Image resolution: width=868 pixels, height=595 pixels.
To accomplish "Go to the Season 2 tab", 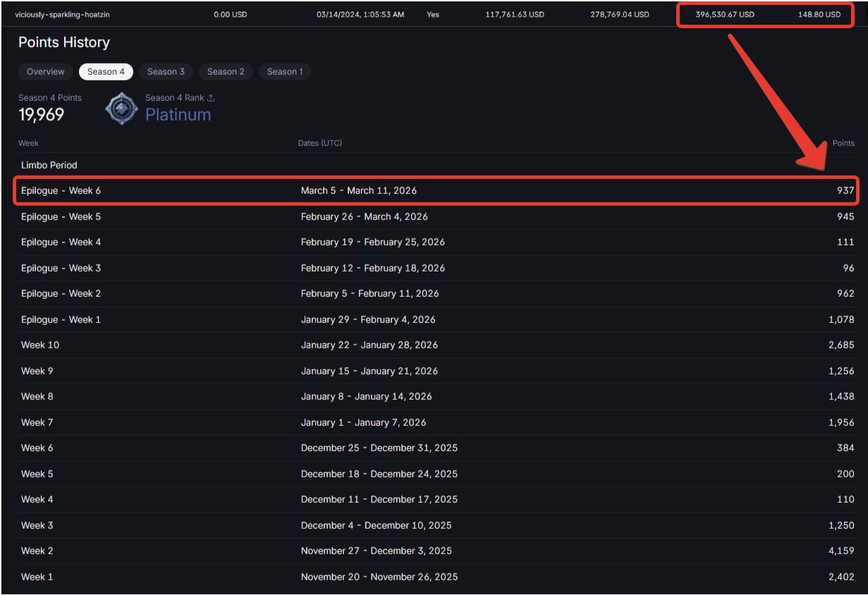I will (x=226, y=72).
